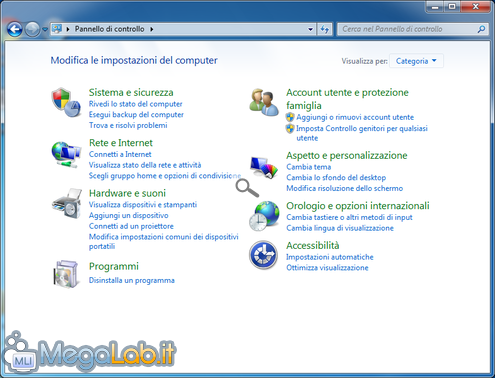Open the Orologio globe and clock icon
Image resolution: width=495 pixels, height=378 pixels.
pyautogui.click(x=264, y=216)
